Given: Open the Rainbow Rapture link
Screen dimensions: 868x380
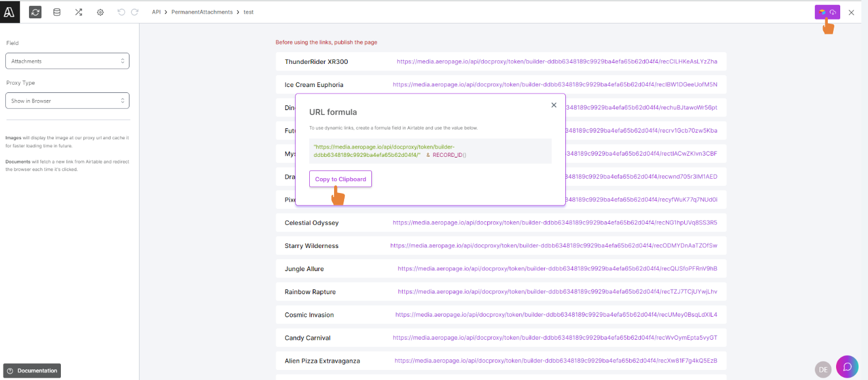Looking at the screenshot, I should (x=558, y=292).
